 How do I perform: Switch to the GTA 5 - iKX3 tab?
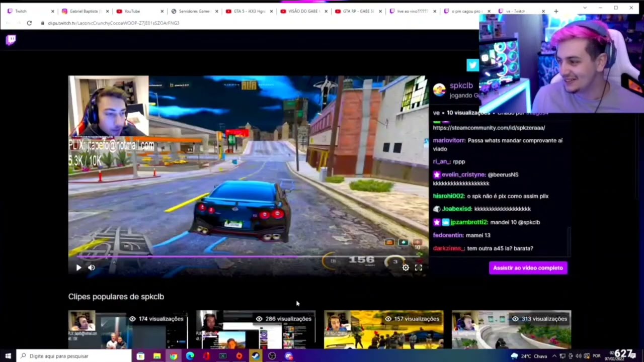[249, 11]
